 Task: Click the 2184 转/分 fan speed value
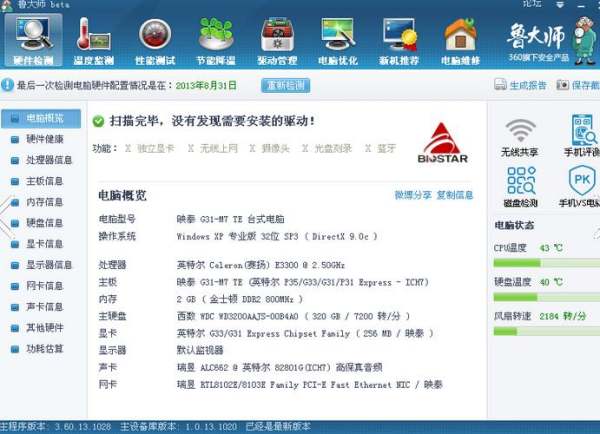563,316
